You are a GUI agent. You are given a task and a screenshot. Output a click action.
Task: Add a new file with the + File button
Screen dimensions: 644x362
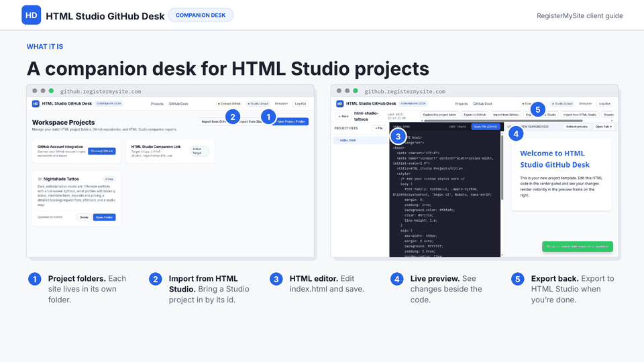378,128
